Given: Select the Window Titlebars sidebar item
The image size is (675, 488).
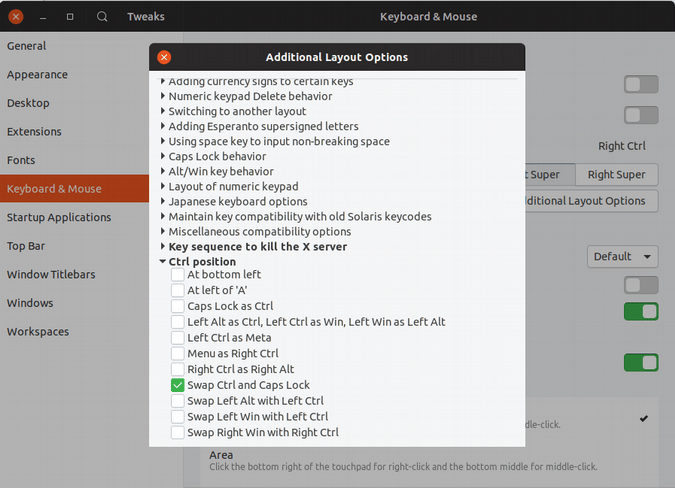Looking at the screenshot, I should coord(51,275).
